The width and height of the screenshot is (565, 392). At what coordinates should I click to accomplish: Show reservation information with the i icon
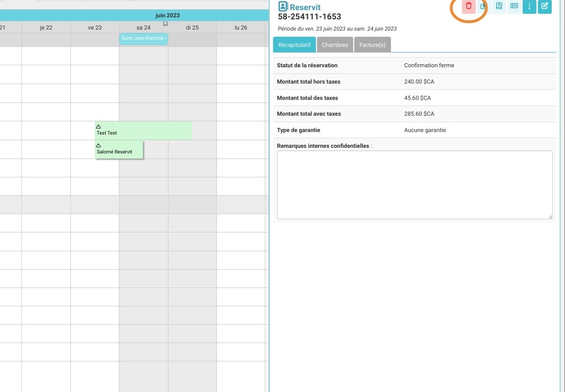click(529, 6)
